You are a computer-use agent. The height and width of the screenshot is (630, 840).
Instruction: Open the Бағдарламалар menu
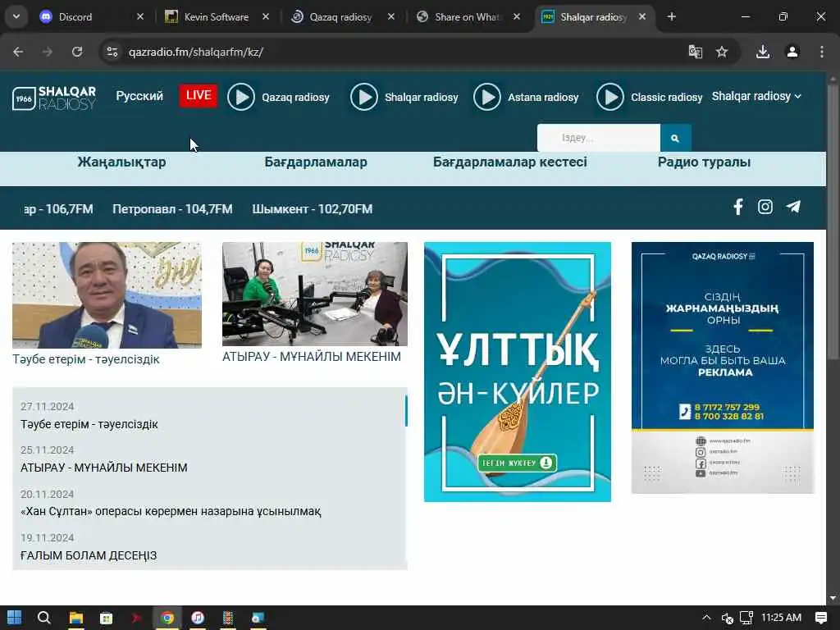tap(316, 162)
